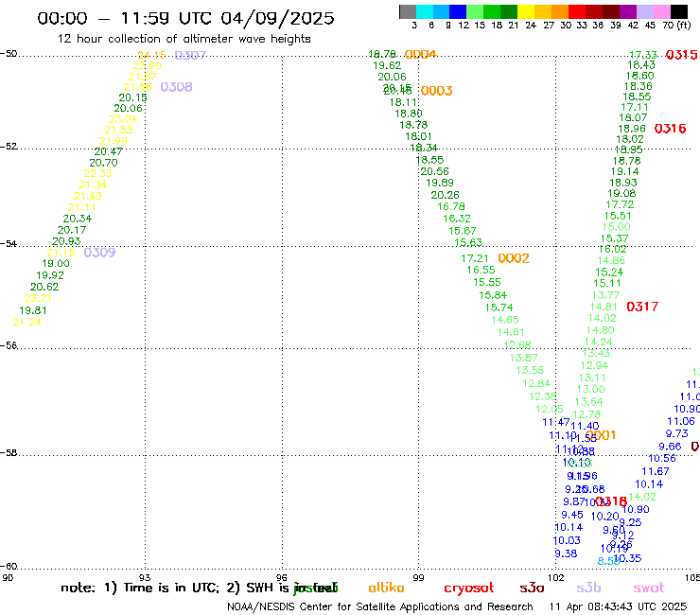The width and height of the screenshot is (700, 615).
Task: Click the longitude axis label 102
Action: pyautogui.click(x=556, y=577)
